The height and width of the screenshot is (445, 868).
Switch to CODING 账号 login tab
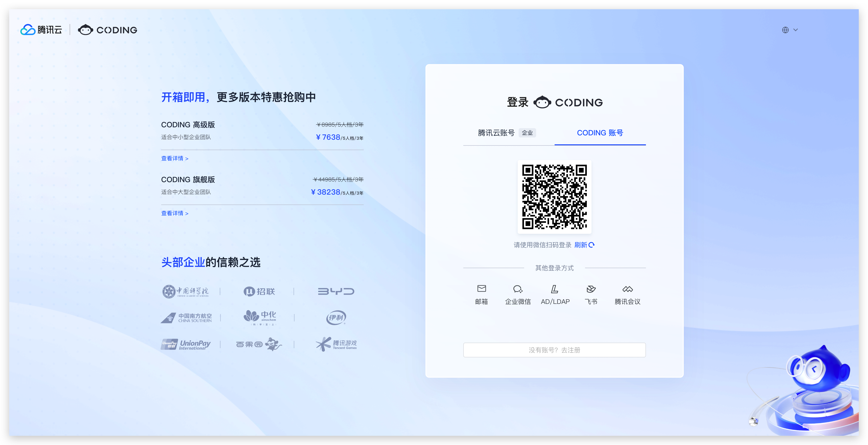click(x=600, y=133)
